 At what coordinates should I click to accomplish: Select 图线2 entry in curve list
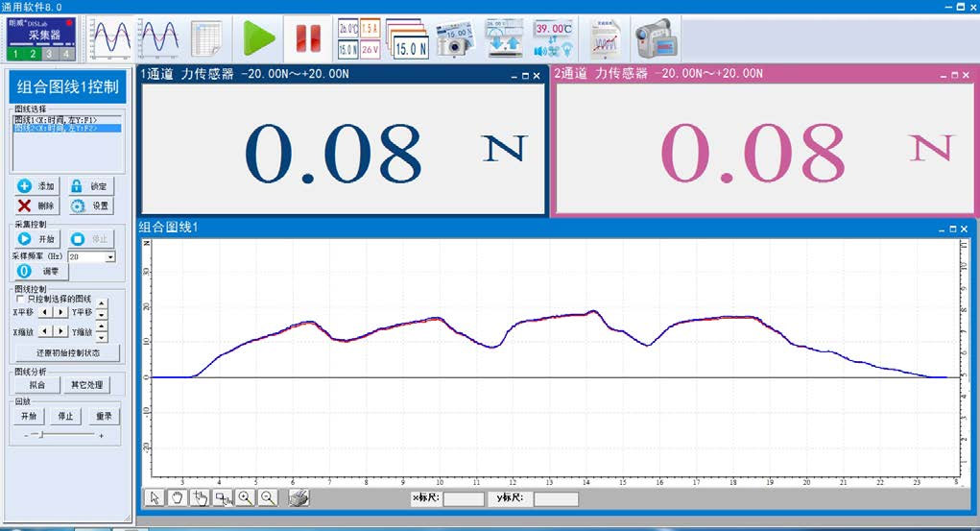click(56, 128)
